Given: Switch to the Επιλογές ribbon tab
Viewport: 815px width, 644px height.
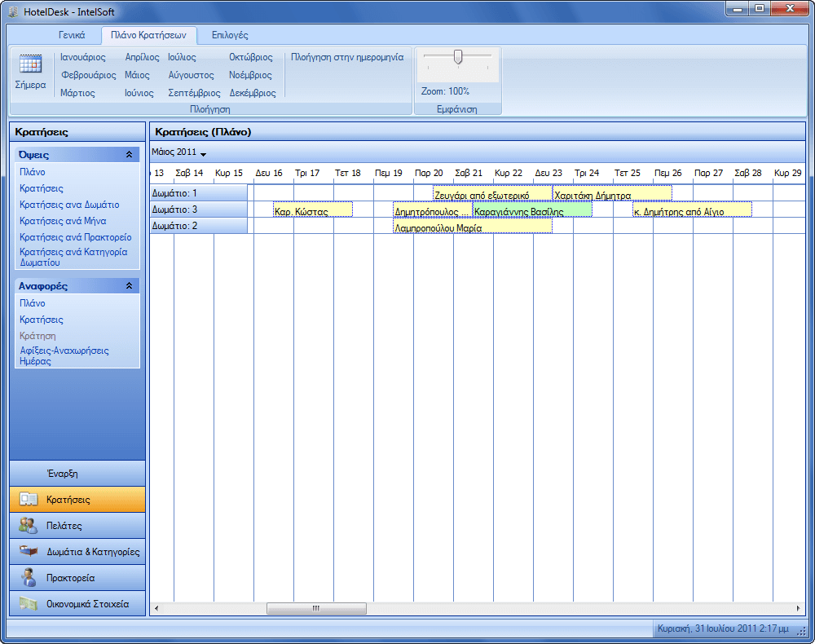Looking at the screenshot, I should (230, 35).
